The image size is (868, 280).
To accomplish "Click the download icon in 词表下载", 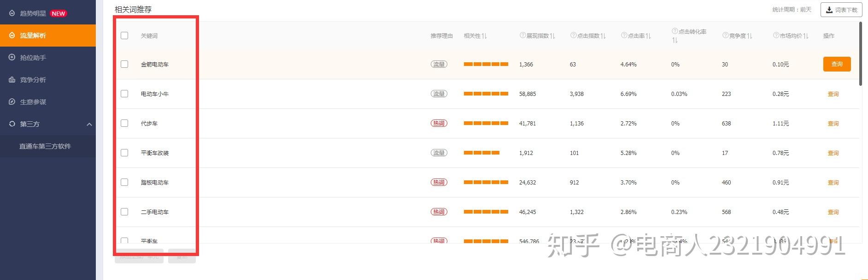I will 829,10.
